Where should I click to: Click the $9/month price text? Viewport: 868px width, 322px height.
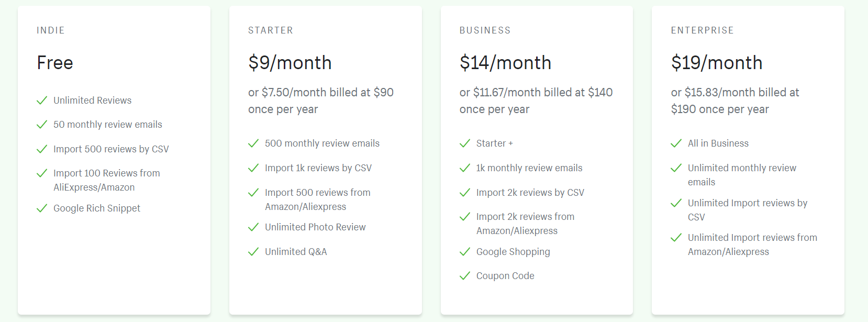coord(290,63)
